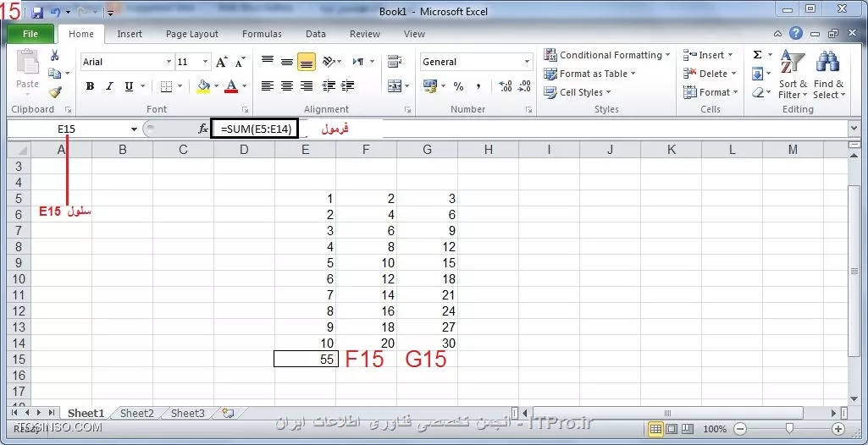Viewport: 868px width, 445px height.
Task: Toggle Bold formatting
Action: (x=91, y=86)
